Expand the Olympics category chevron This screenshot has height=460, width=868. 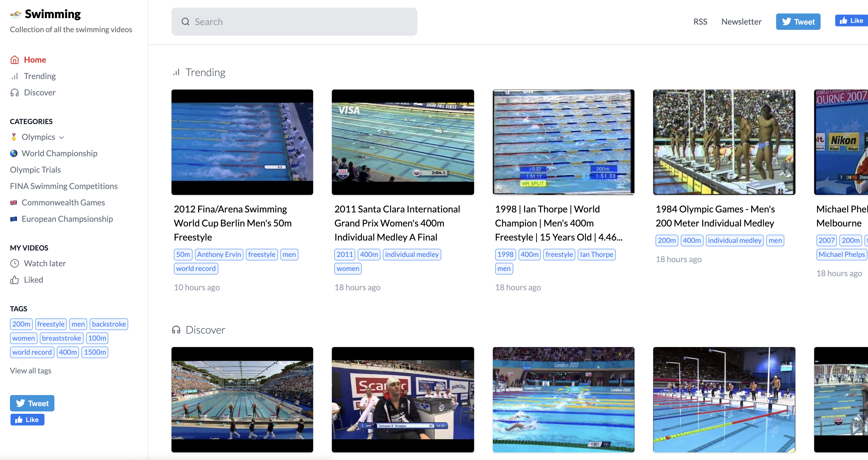tap(62, 137)
